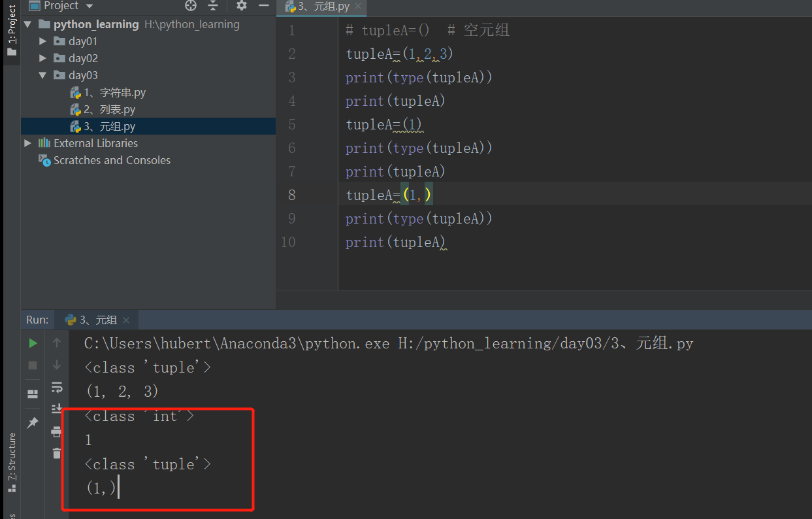Click the Python file icon of 2、列表.py
Viewport: 812px width, 519px height.
pyautogui.click(x=75, y=109)
